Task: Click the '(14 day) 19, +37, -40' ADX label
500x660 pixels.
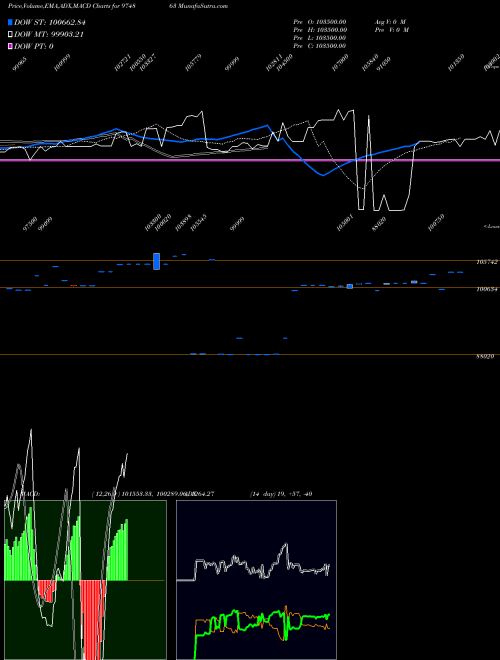Action: 281,494
